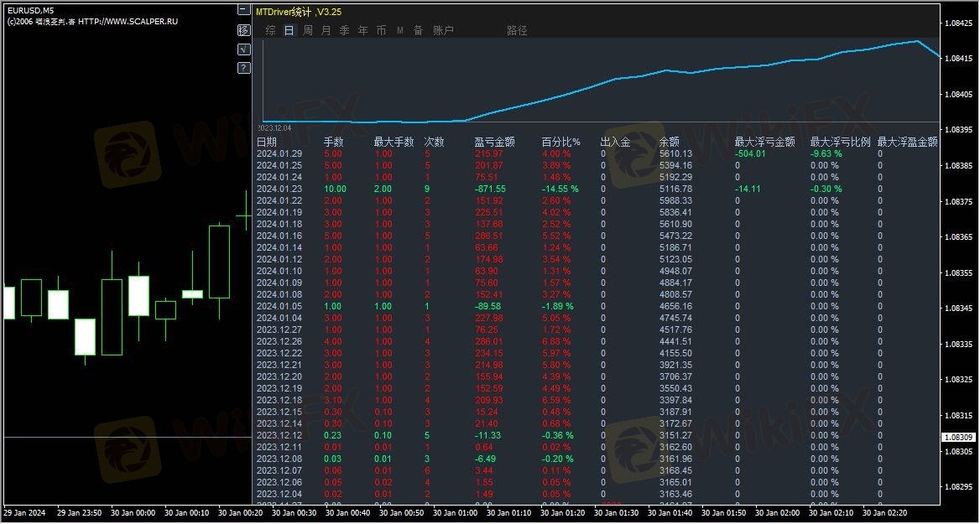Open the '币' currency tab

click(381, 30)
